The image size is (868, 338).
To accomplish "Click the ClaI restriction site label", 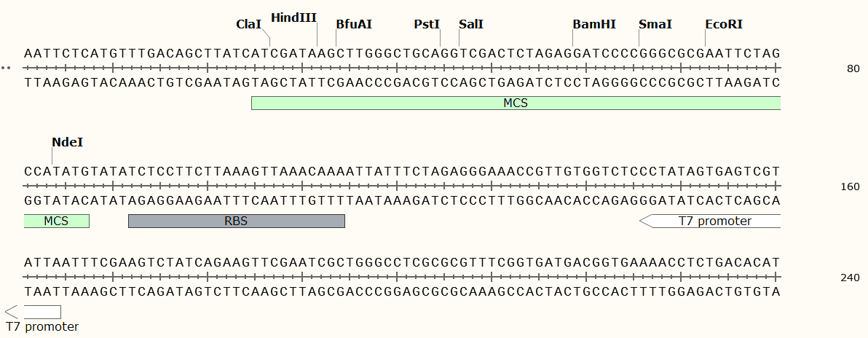I will click(x=248, y=24).
